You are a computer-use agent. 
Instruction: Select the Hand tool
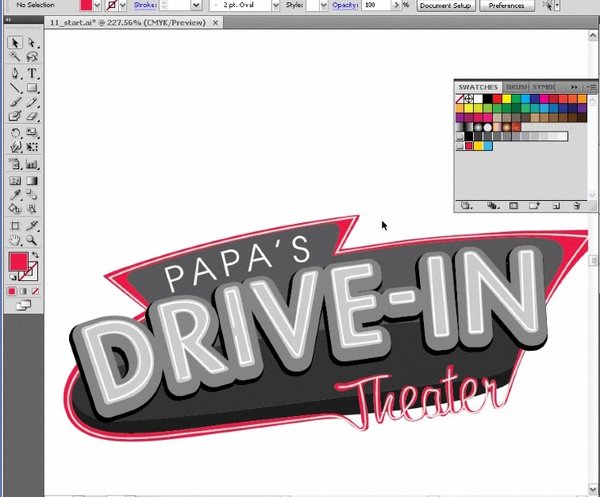coord(15,240)
